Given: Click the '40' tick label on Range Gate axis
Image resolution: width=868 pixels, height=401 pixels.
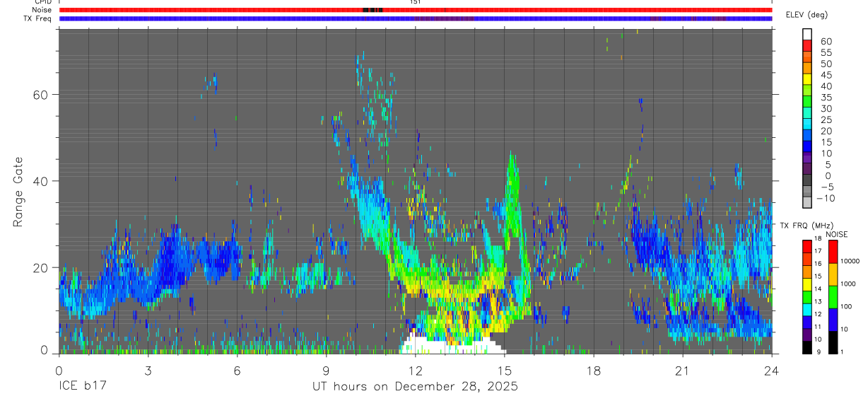Looking at the screenshot, I should (x=40, y=181).
